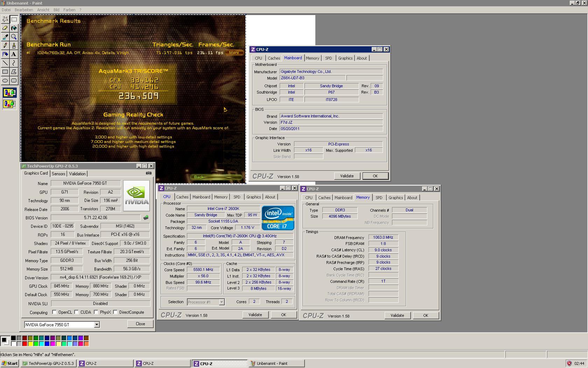Pick the Fill With Color bucket tool
Image resolution: width=588 pixels, height=368 pixels.
14,28
